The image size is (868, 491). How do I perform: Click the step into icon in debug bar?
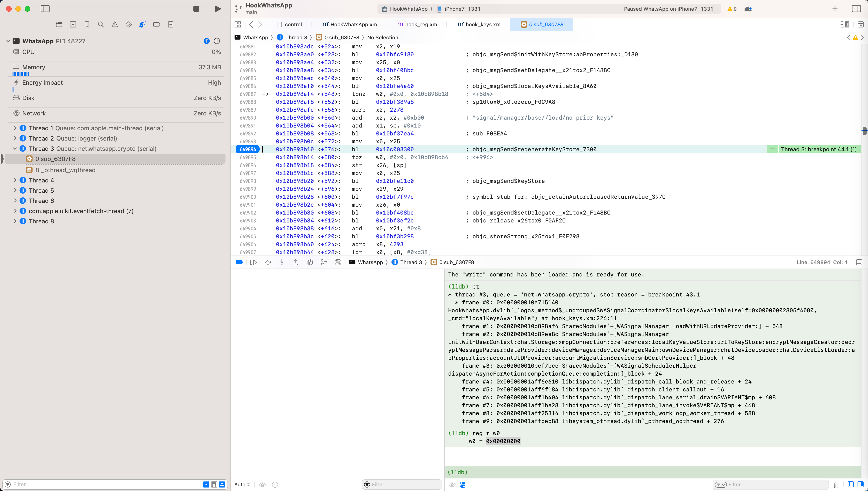(x=282, y=262)
